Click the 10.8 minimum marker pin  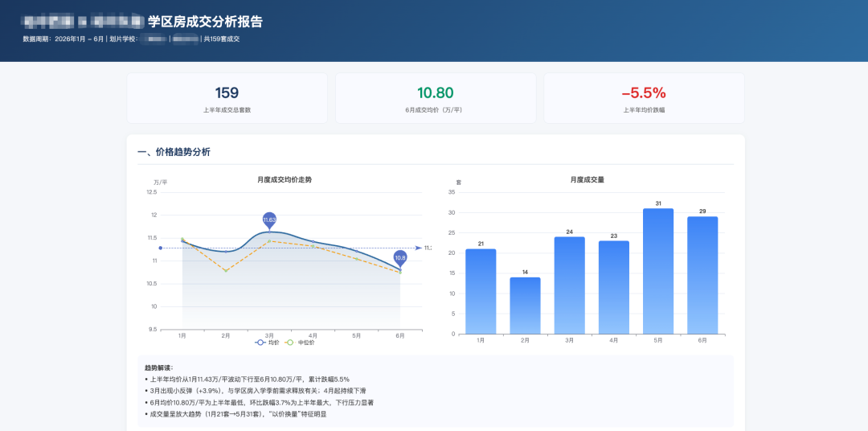(x=400, y=259)
